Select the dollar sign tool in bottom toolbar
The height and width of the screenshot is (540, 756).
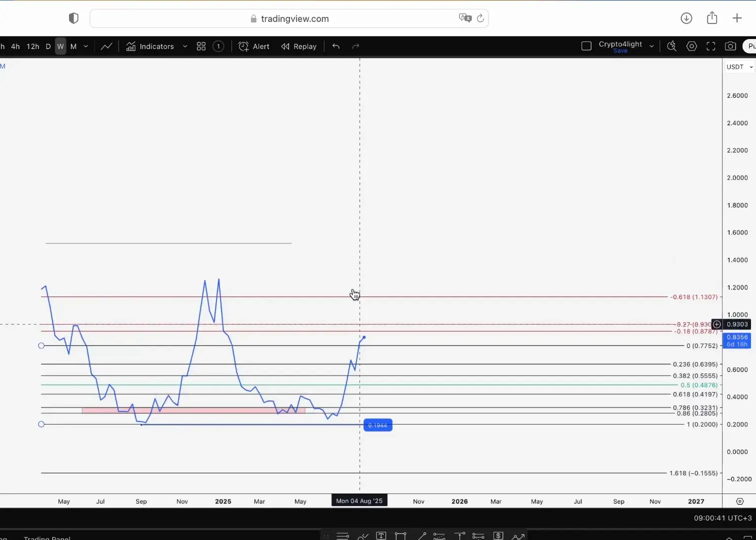click(498, 536)
